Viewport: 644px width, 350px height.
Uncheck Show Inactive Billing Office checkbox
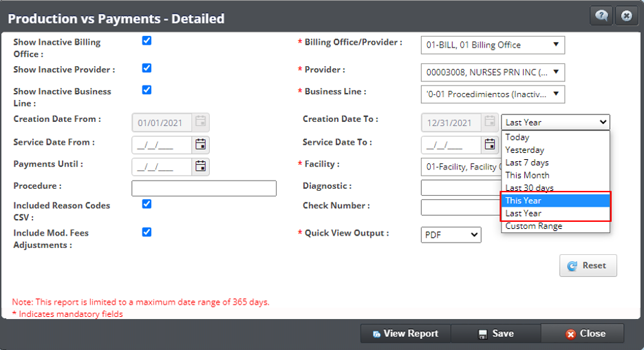coord(147,41)
